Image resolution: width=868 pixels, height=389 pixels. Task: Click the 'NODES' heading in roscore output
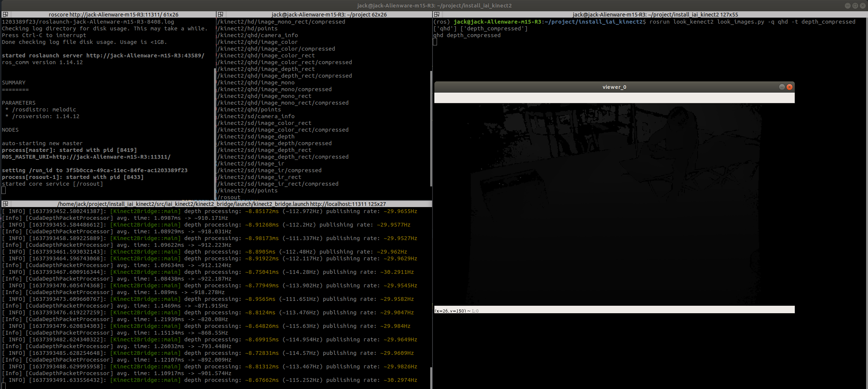point(10,130)
